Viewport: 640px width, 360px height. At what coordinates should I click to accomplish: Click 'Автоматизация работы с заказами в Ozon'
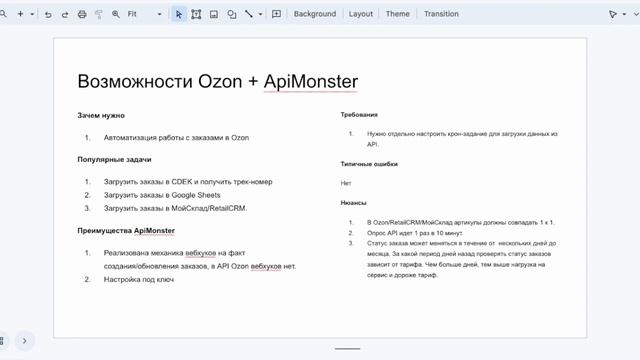pos(176,138)
